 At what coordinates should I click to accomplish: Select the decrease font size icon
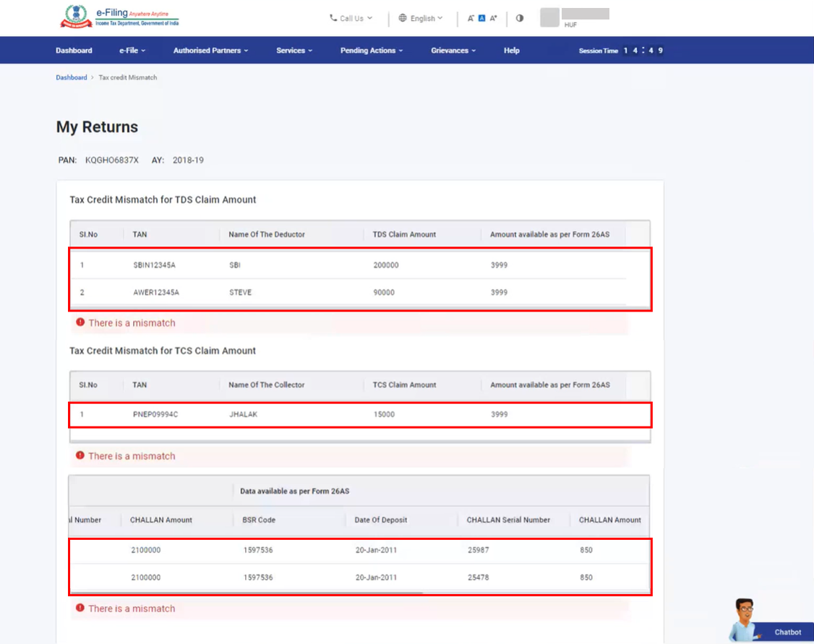click(470, 17)
